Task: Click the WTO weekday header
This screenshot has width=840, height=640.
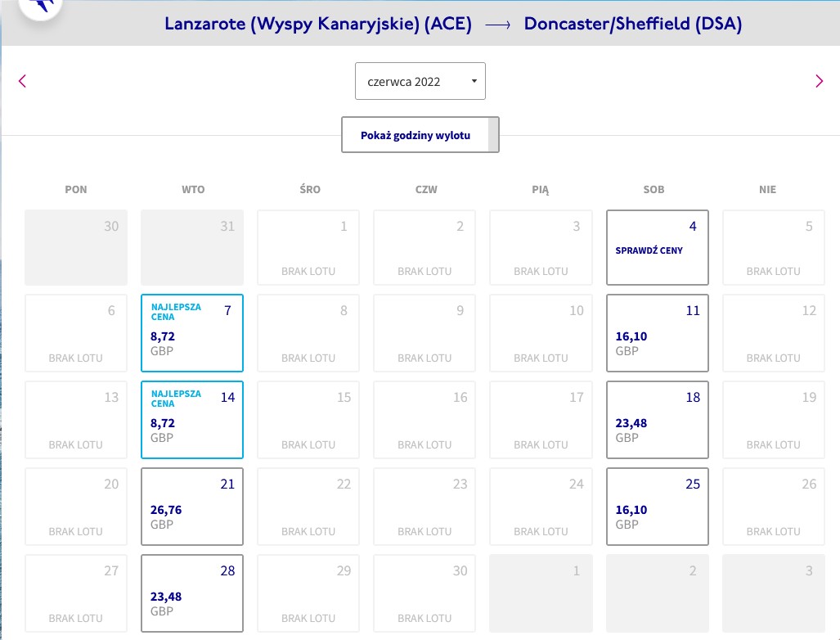Action: pos(193,189)
